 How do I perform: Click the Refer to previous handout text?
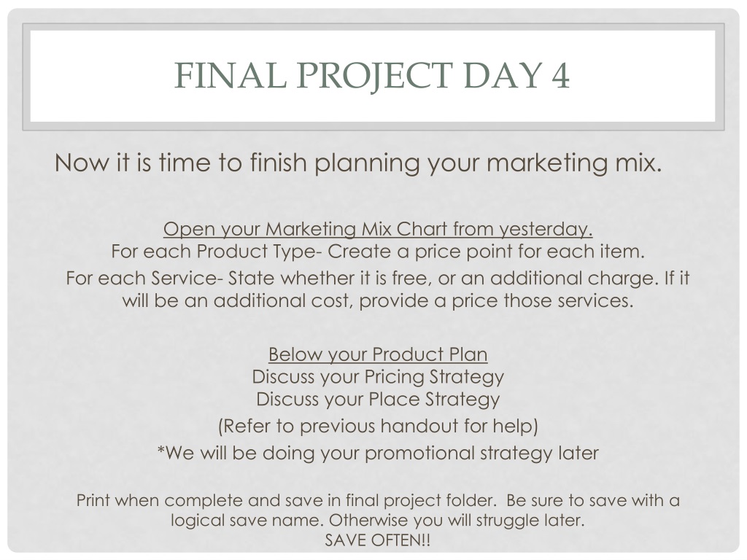(x=378, y=426)
